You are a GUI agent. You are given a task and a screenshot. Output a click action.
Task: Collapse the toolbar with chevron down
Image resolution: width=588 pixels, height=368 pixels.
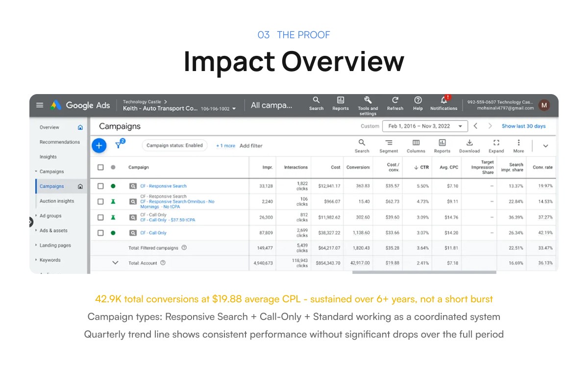[545, 146]
